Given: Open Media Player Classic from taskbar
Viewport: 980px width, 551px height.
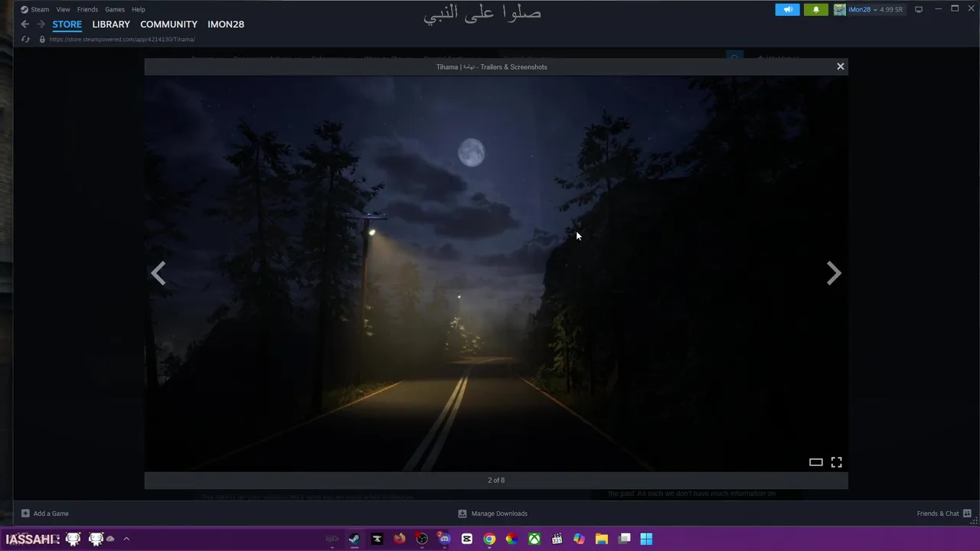Looking at the screenshot, I should click(557, 539).
